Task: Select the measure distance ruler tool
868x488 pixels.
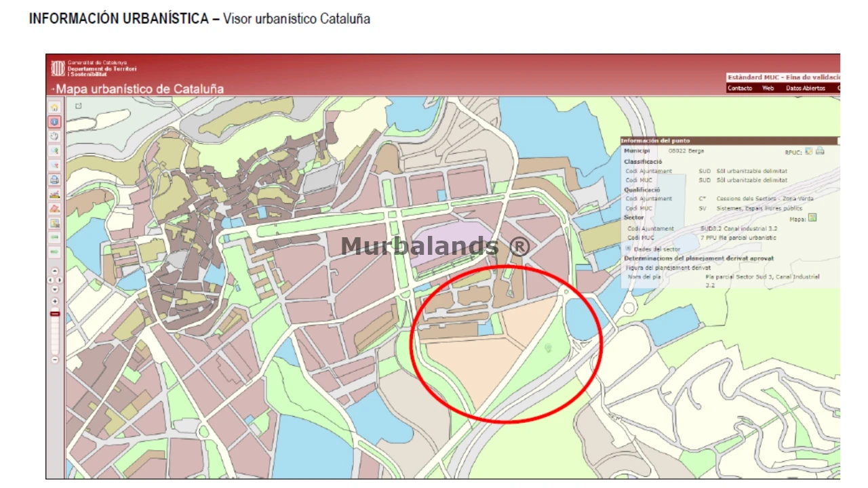Action: [x=55, y=195]
